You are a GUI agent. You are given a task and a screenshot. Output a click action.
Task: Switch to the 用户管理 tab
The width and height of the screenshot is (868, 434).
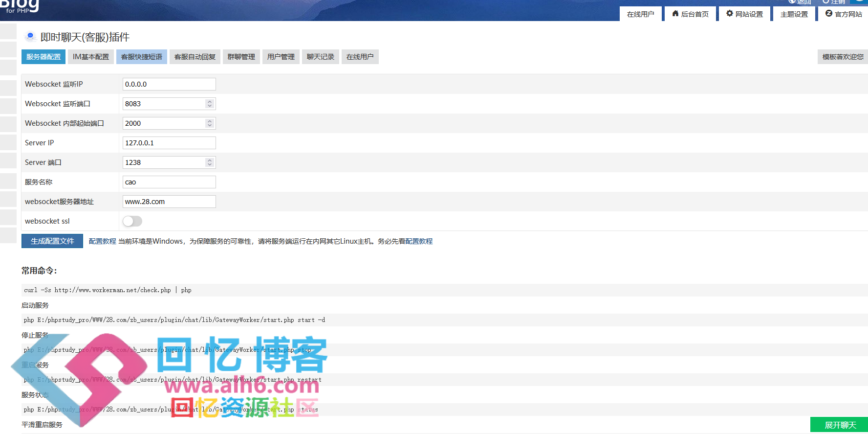[281, 57]
